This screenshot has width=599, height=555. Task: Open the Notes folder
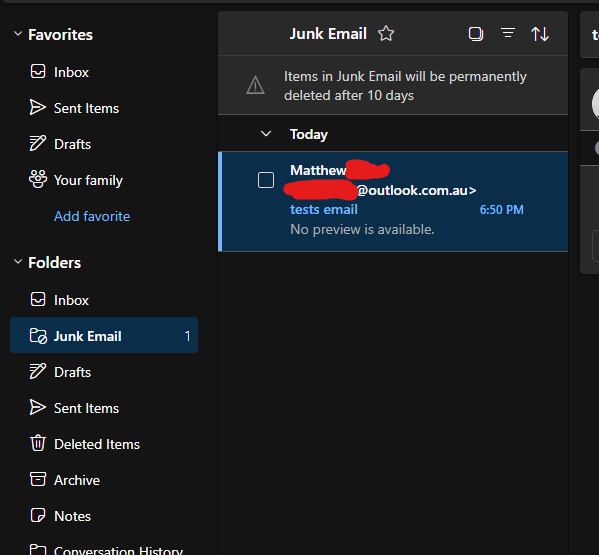coord(104,516)
